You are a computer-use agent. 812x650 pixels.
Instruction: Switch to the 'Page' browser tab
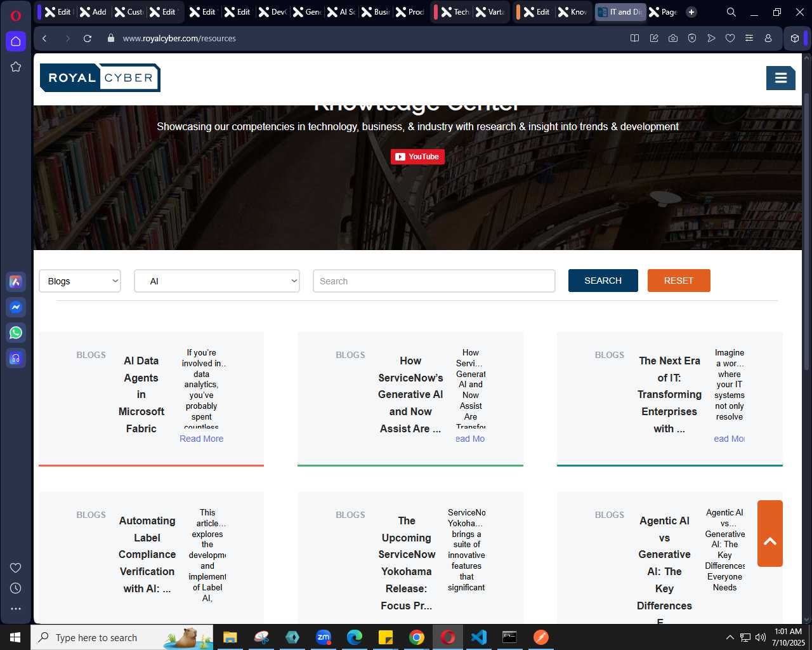(664, 12)
